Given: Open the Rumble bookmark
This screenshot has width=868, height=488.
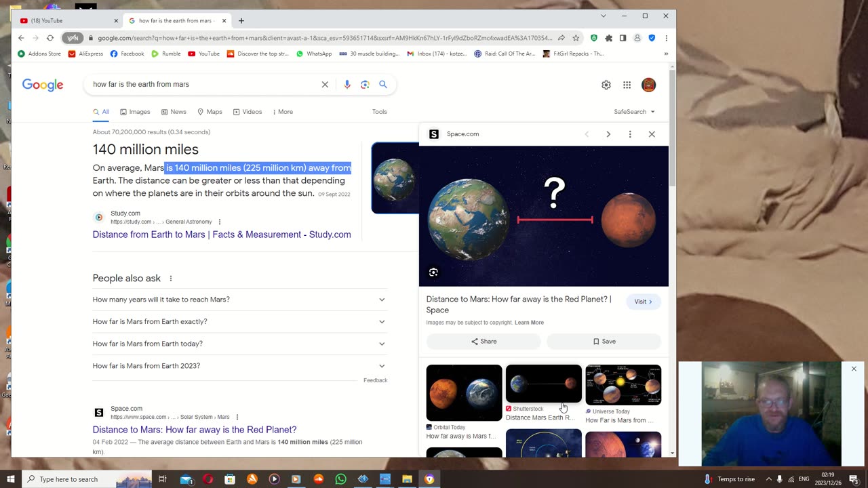Looking at the screenshot, I should [x=165, y=54].
